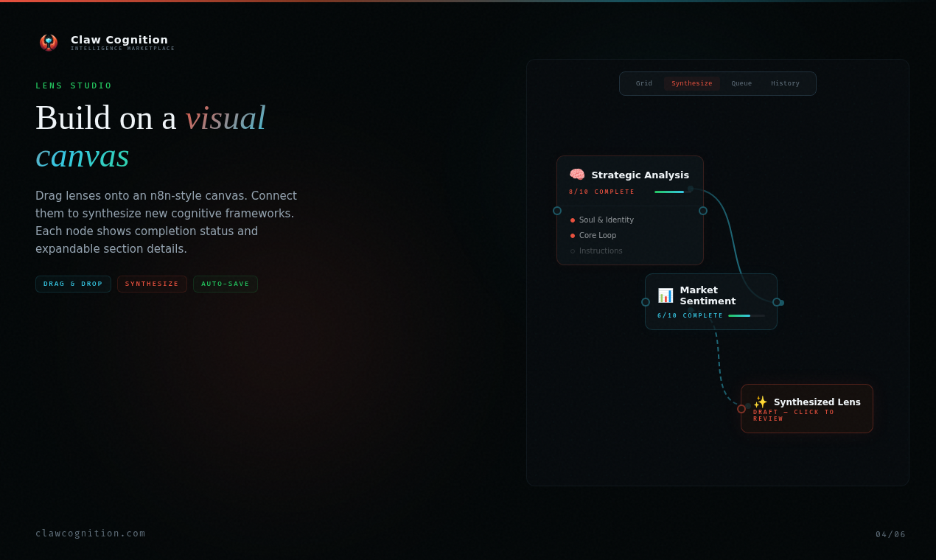This screenshot has width=936, height=560.
Task: Expand the Synthesized Lens draft details
Action: [807, 408]
